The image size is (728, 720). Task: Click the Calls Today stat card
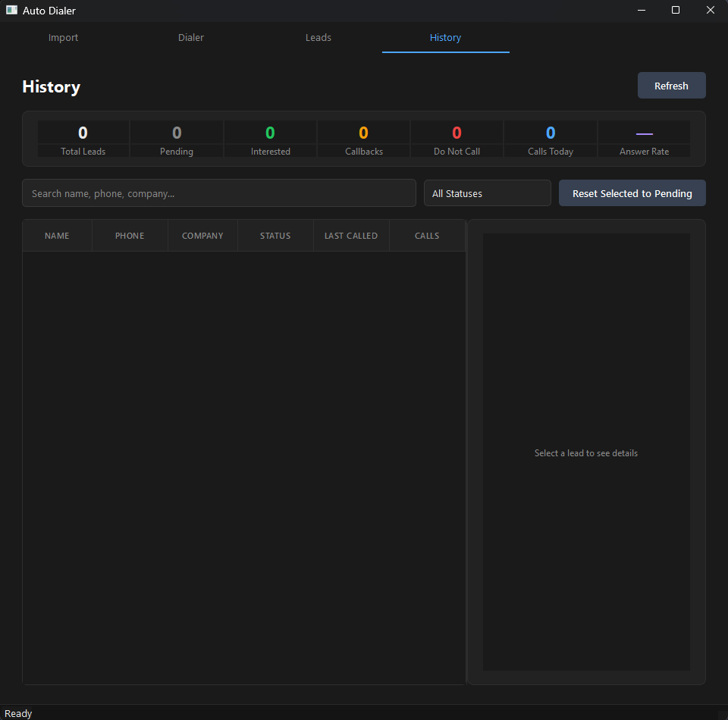[x=551, y=139]
